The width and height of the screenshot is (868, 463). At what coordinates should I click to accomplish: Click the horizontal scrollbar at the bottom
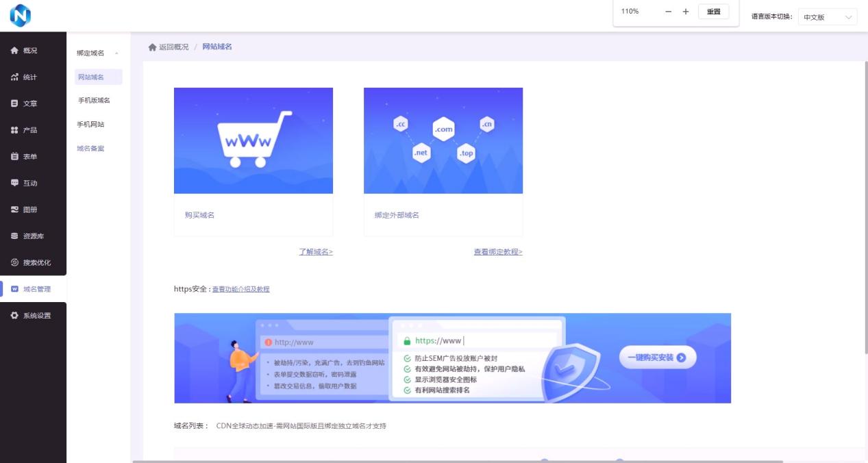pos(457,461)
